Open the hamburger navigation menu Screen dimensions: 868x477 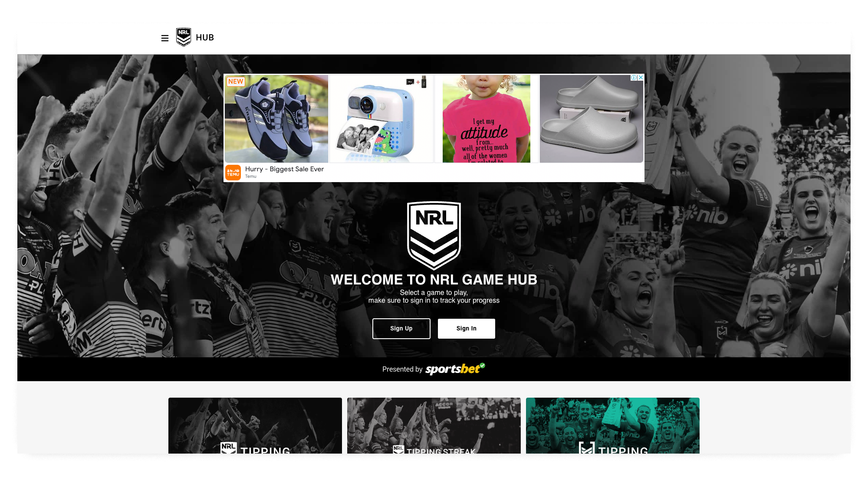165,38
